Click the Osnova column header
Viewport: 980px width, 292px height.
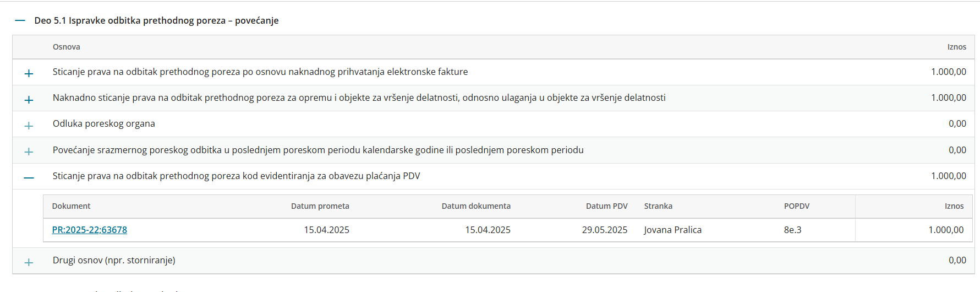point(66,47)
